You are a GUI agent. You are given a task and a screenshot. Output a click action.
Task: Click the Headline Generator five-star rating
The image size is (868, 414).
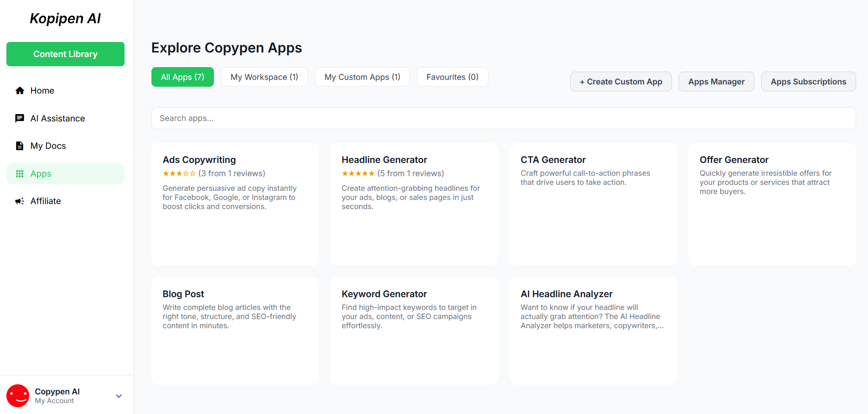[x=358, y=173]
